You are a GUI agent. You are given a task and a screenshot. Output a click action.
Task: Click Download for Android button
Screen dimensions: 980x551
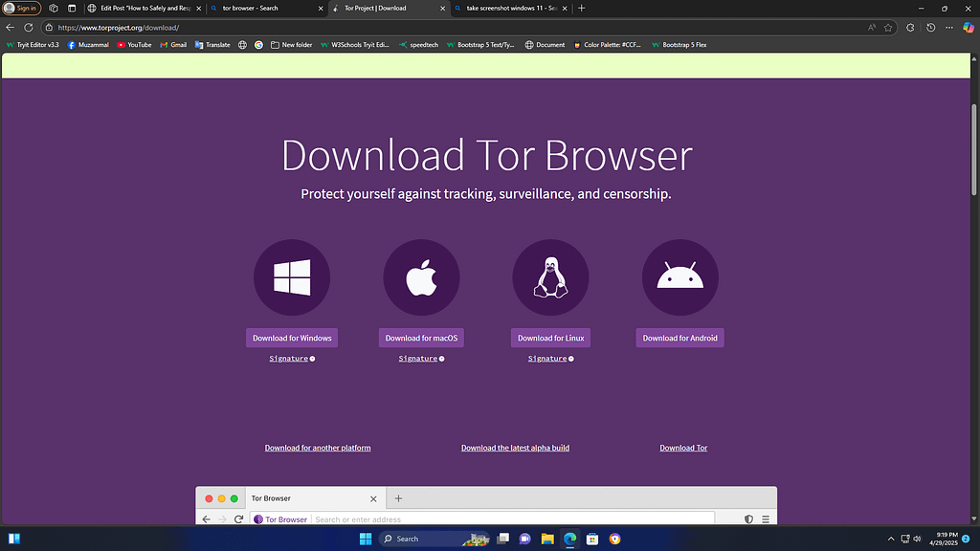[680, 338]
